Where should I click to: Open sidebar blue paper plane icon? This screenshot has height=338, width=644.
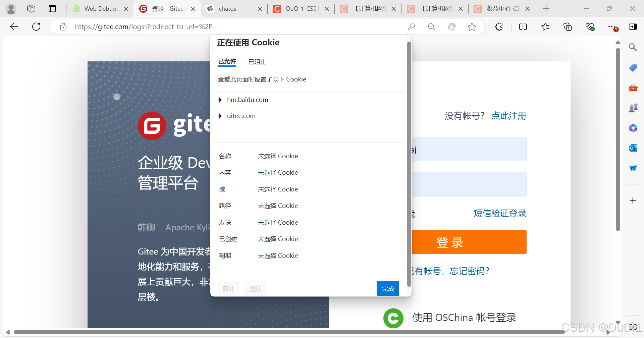(x=633, y=168)
